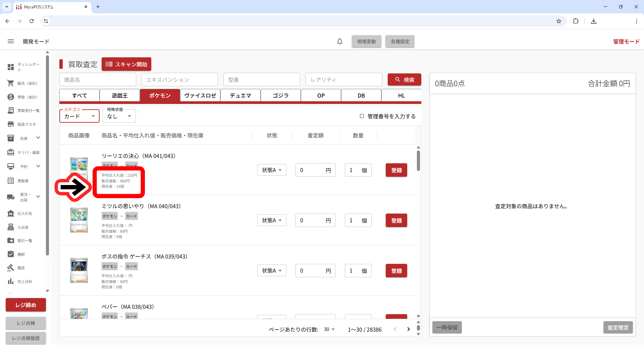Open the dashboard sidebar icon
The image size is (644, 346).
pyautogui.click(x=11, y=67)
